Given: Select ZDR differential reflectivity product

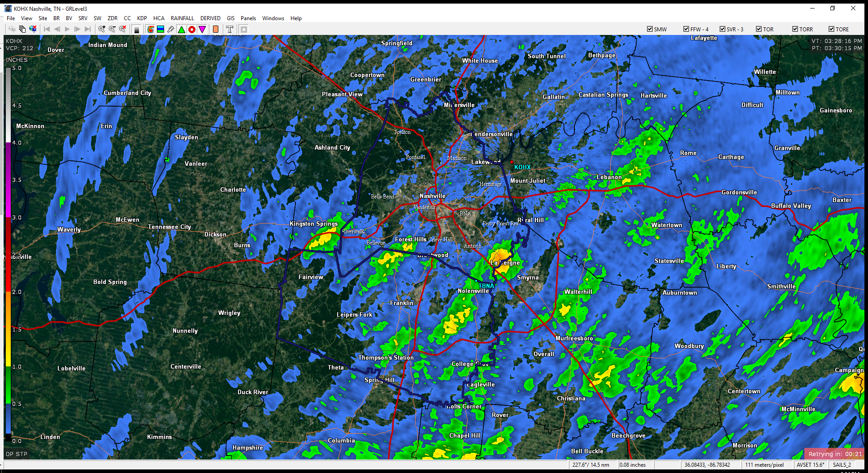Looking at the screenshot, I should 113,18.
